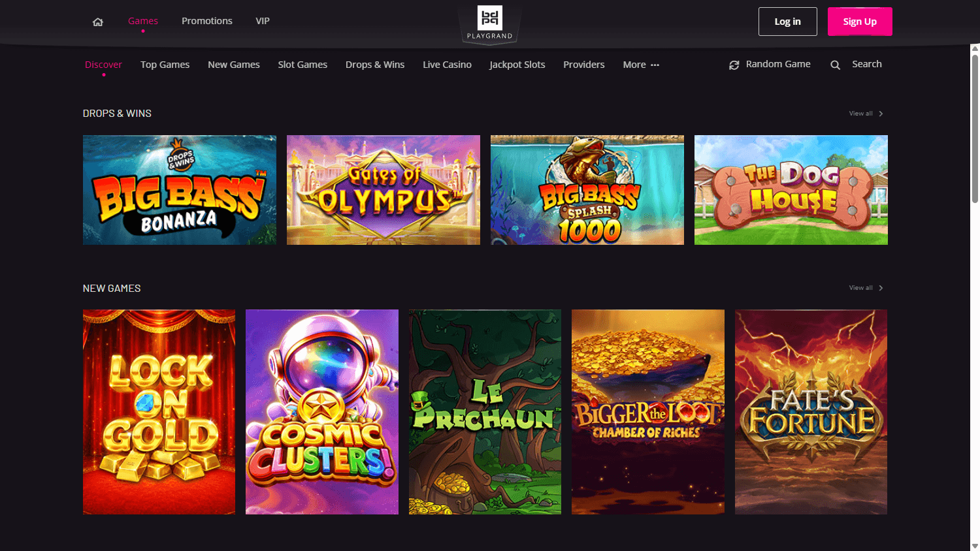Click the NEW GAMES section heading
This screenshot has width=980, height=551.
pos(112,289)
